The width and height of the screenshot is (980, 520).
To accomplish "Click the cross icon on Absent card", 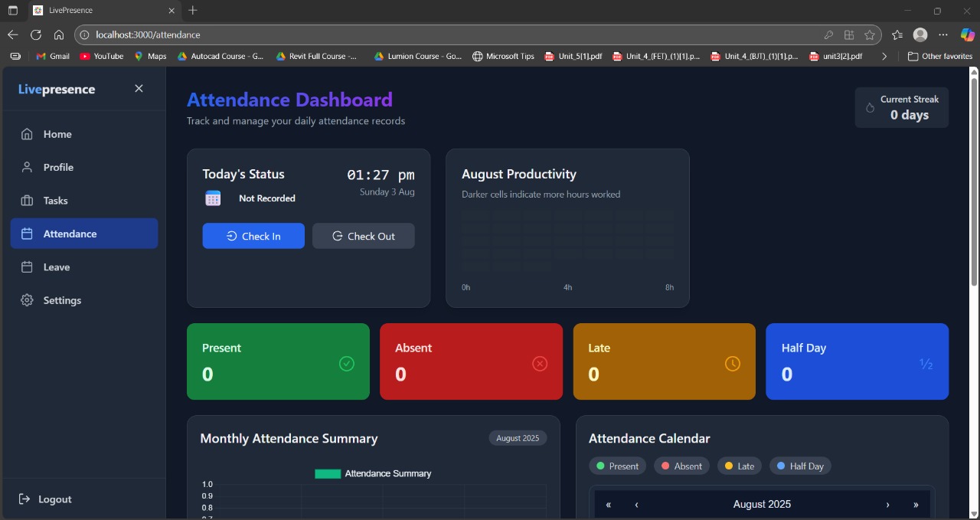I will coord(540,364).
